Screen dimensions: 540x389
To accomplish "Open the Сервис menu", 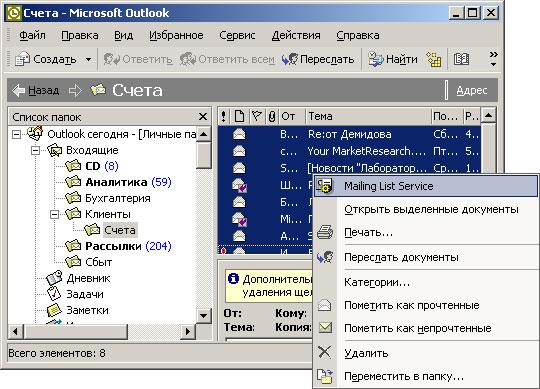I will 237,35.
